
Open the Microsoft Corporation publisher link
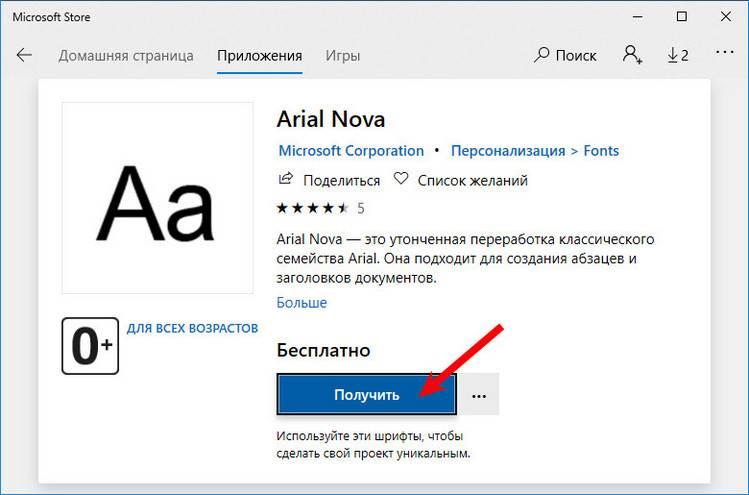(x=351, y=151)
